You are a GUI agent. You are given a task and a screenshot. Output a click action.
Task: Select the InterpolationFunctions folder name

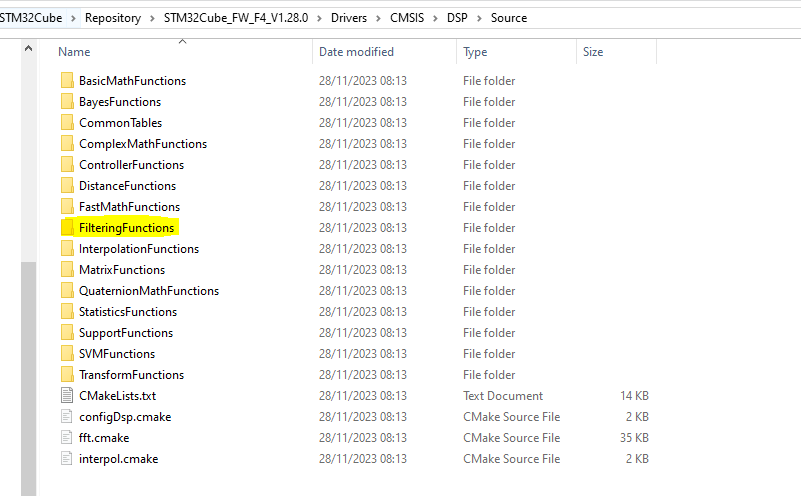click(x=139, y=248)
